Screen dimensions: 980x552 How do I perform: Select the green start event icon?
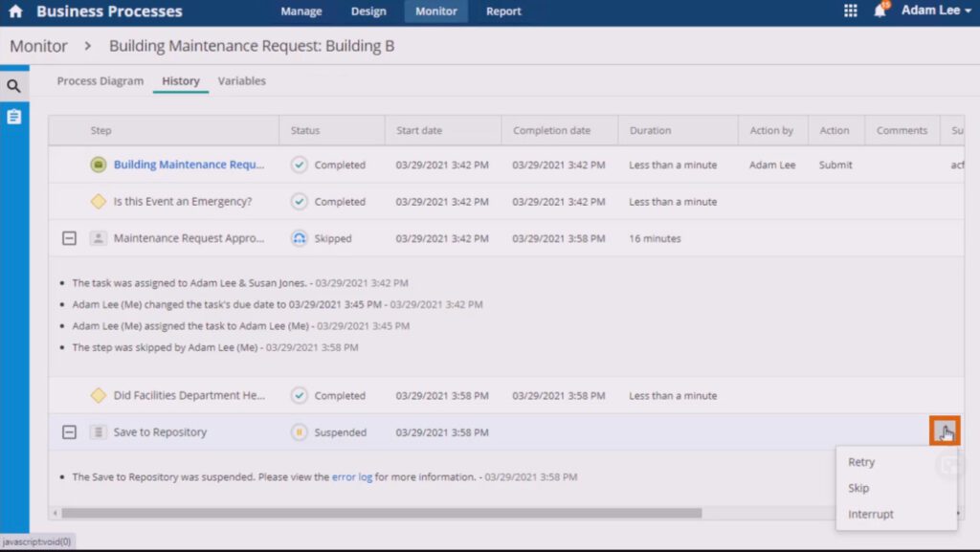pos(99,165)
